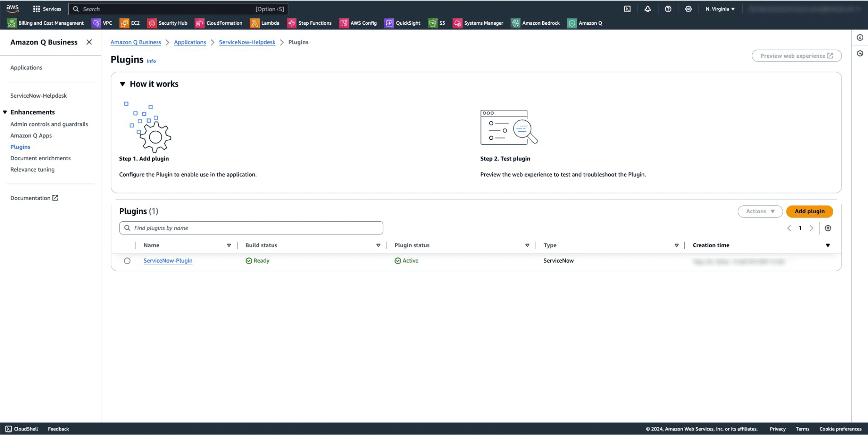
Task: Select the ServiceNow-Plugin radio button
Action: tap(127, 261)
